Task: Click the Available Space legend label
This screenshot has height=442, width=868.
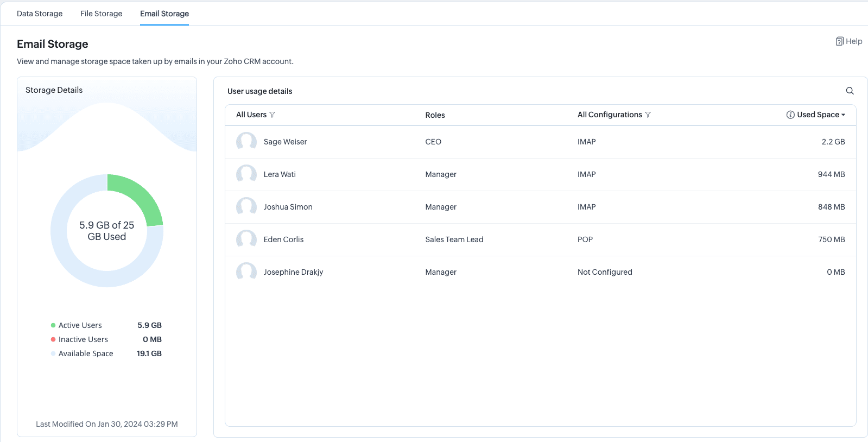Action: [x=86, y=353]
